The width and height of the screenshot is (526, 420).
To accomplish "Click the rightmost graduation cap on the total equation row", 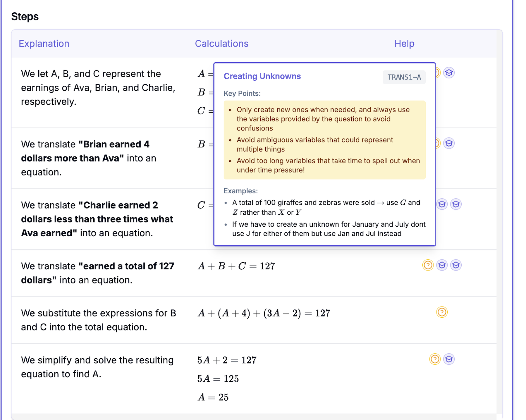I will click(x=456, y=265).
